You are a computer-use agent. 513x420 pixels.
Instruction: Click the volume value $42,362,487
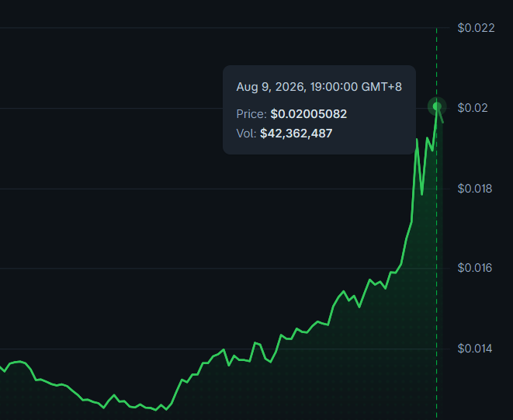tap(296, 134)
